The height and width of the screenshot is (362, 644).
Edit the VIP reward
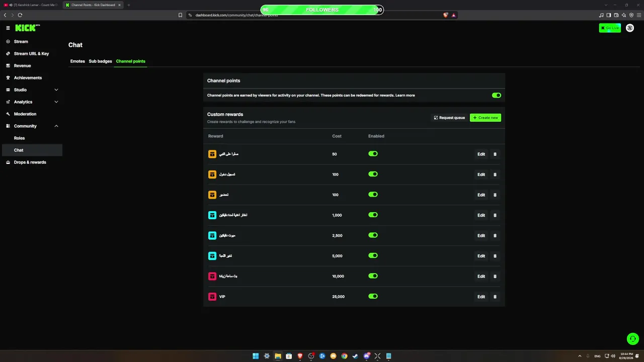(481, 297)
